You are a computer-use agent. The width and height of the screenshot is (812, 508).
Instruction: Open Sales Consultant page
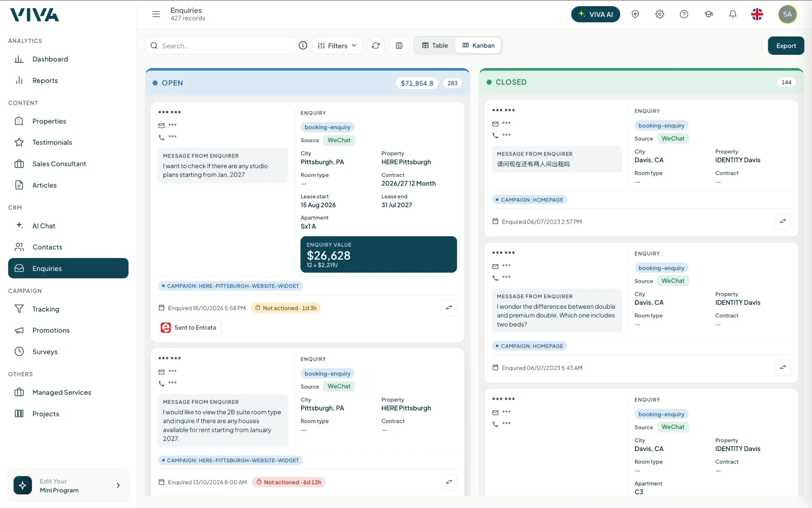pyautogui.click(x=68, y=164)
